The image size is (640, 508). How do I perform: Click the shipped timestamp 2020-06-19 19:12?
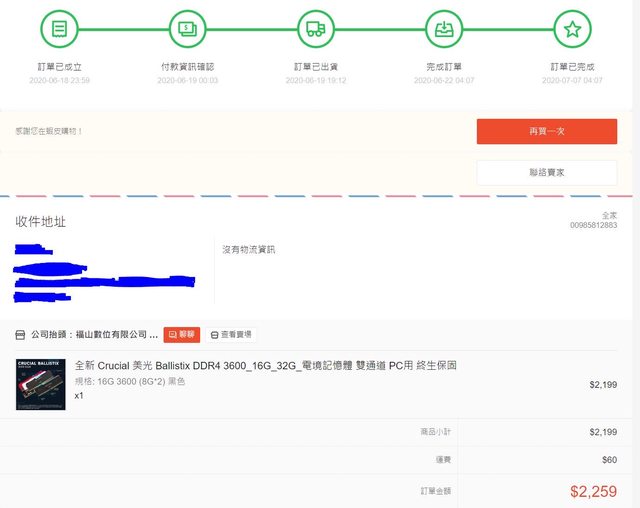315,80
